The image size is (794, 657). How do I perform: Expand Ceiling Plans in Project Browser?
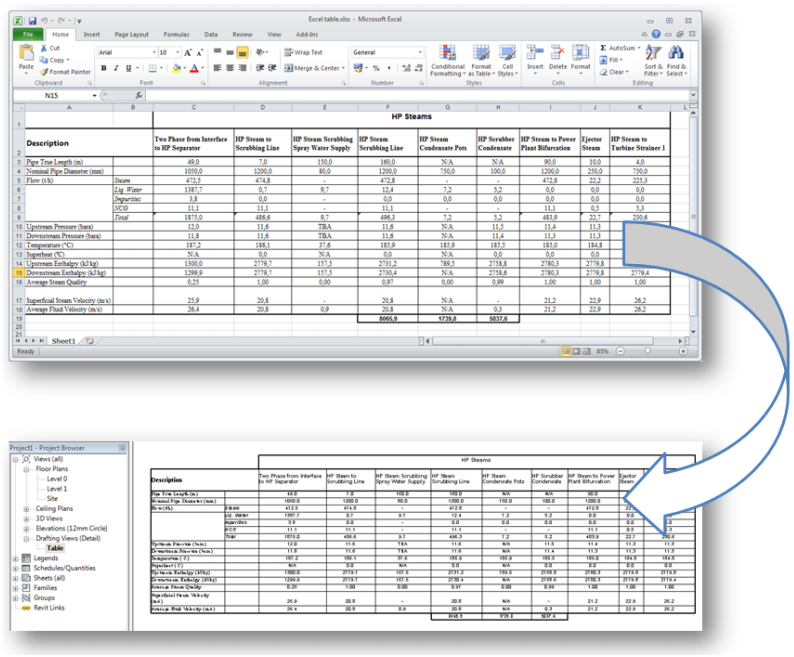[26, 509]
